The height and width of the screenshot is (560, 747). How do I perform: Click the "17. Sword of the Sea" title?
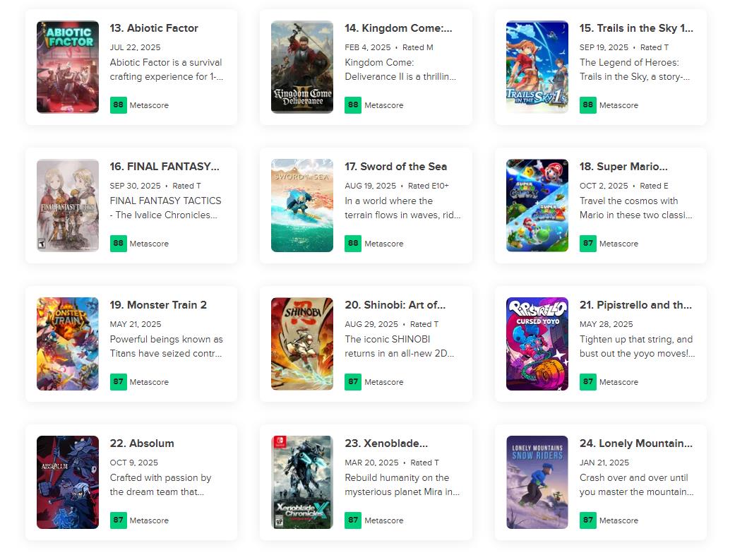396,167
